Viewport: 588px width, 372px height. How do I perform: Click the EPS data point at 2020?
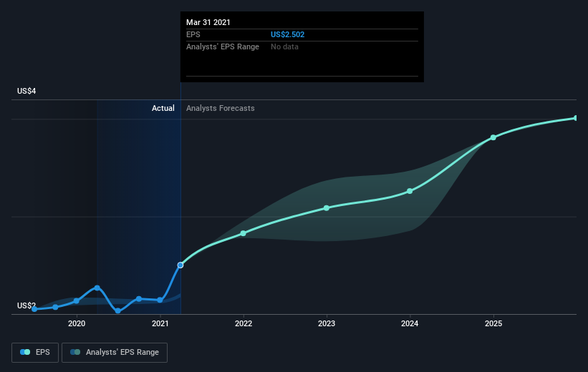point(77,301)
